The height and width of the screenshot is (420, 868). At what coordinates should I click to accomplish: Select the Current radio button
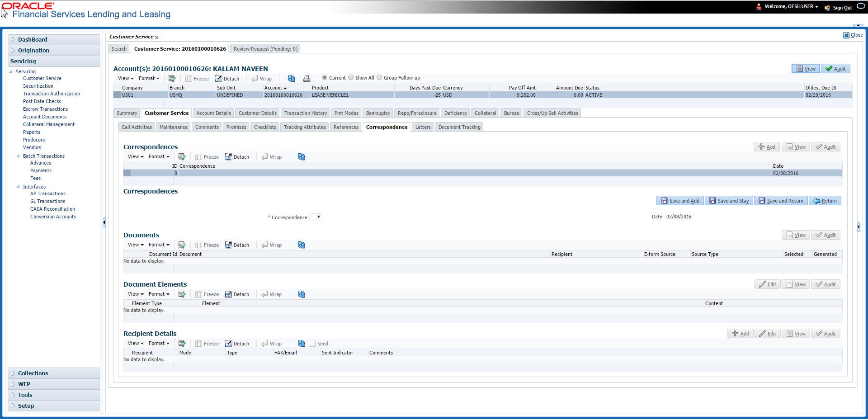[x=324, y=77]
